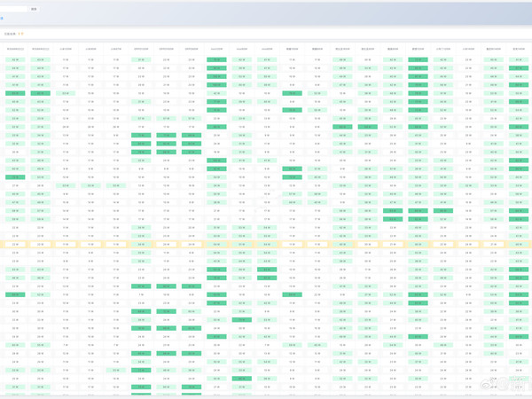Select the yellow highlighted table row
The image size is (532, 399).
pos(266,245)
